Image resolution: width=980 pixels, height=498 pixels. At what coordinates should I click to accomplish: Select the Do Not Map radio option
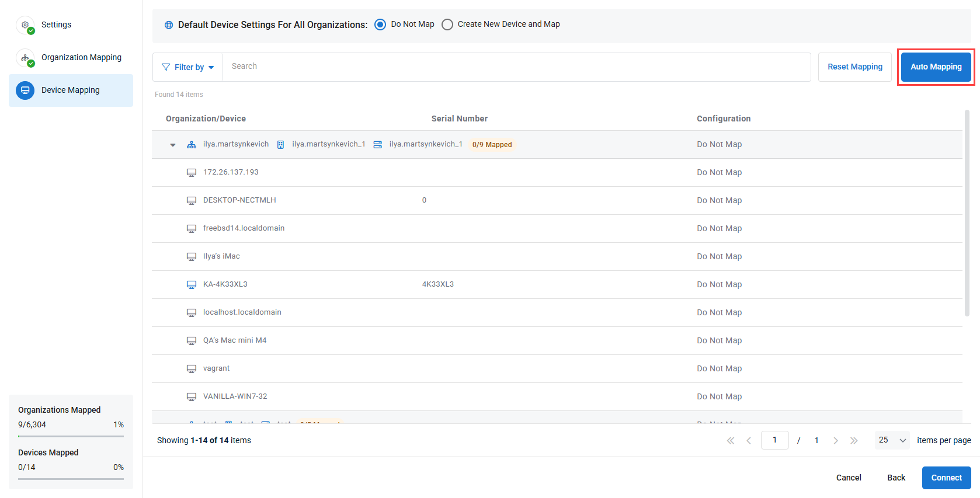(x=380, y=25)
